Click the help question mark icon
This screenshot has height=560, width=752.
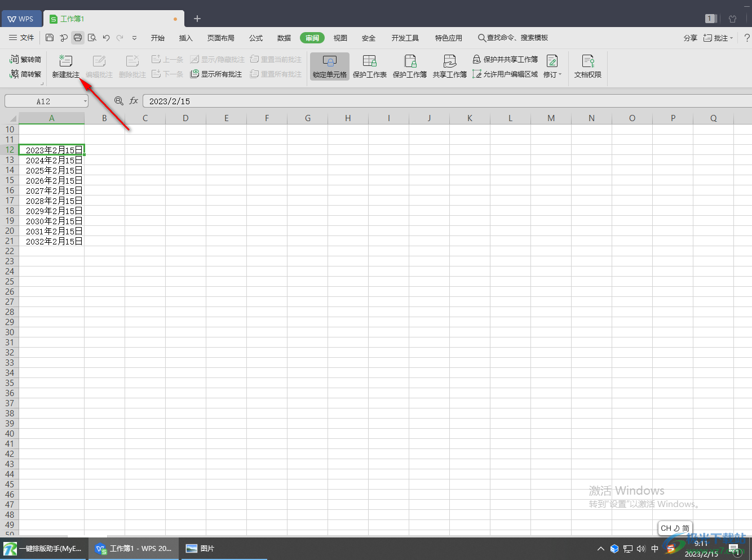click(x=747, y=38)
